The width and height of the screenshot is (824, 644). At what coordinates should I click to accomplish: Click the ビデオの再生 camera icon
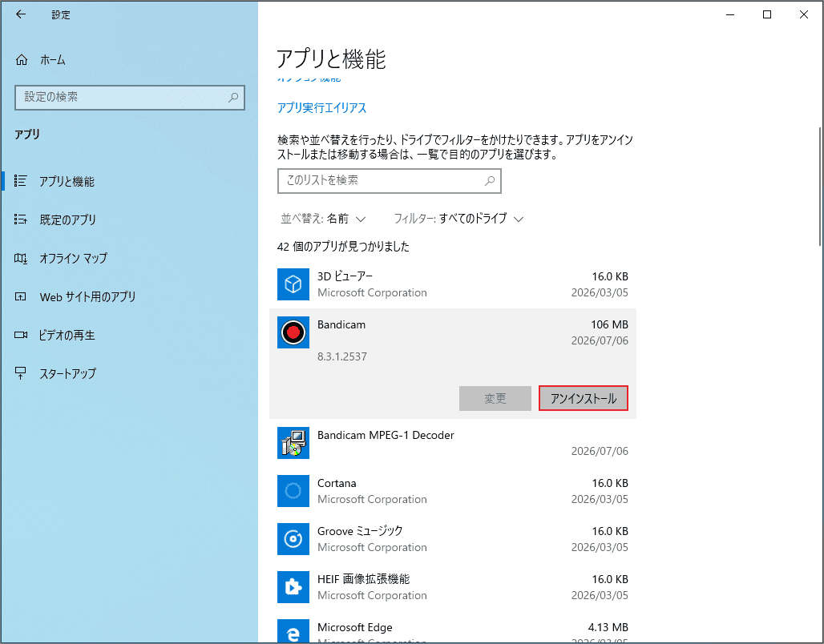click(x=21, y=335)
